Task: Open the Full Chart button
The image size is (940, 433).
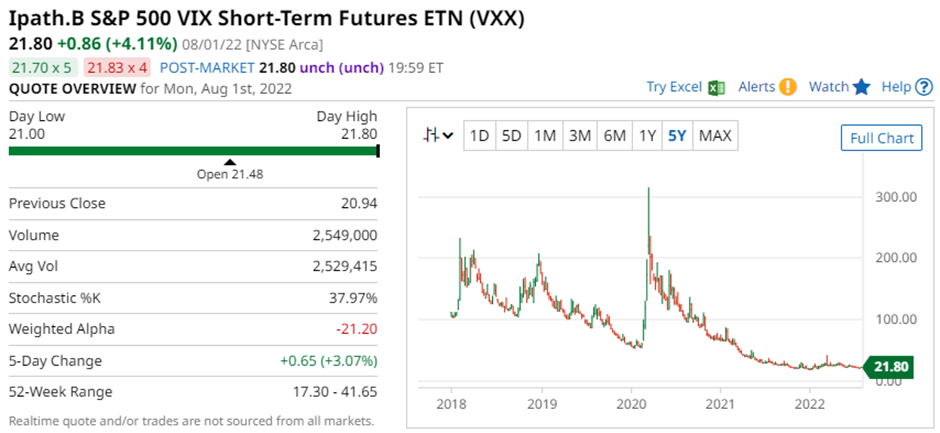Action: tap(881, 138)
